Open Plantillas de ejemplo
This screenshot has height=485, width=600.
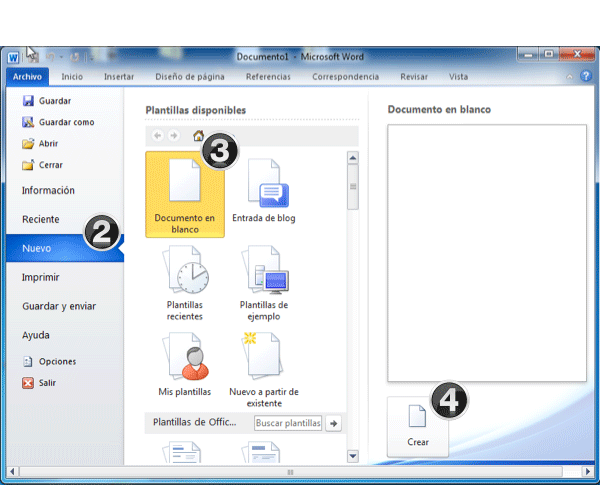(264, 283)
